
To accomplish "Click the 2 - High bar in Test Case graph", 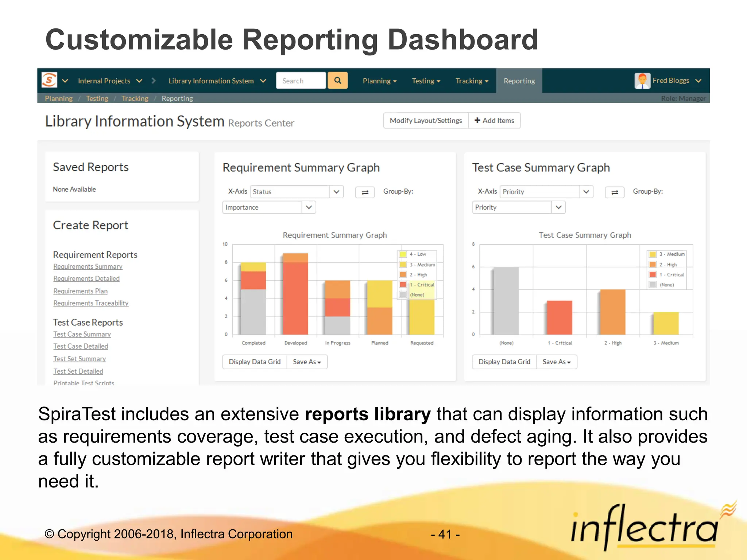I will coord(613,312).
